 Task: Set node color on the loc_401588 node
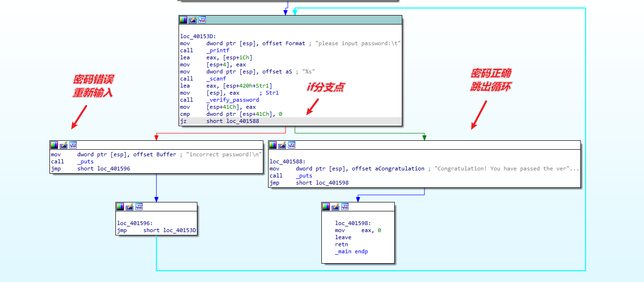click(x=273, y=145)
